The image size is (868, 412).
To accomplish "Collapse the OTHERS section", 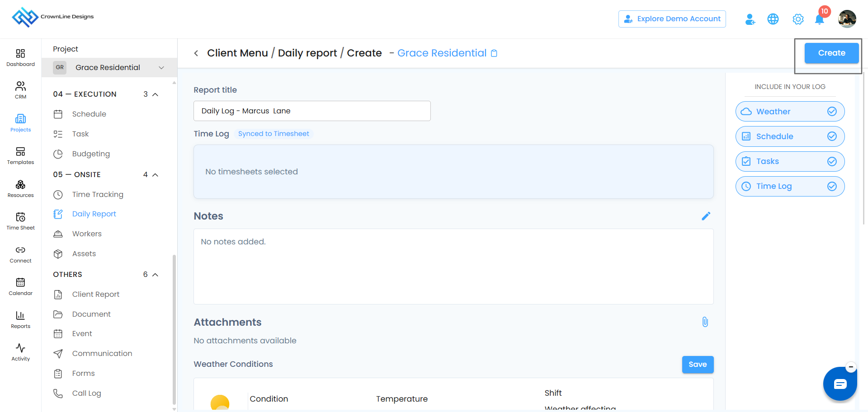I will [155, 275].
